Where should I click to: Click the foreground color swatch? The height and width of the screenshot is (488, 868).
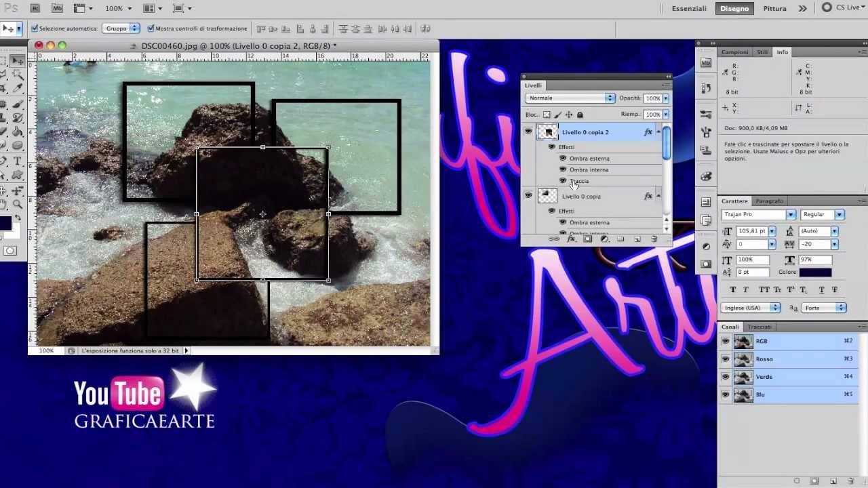(x=6, y=224)
